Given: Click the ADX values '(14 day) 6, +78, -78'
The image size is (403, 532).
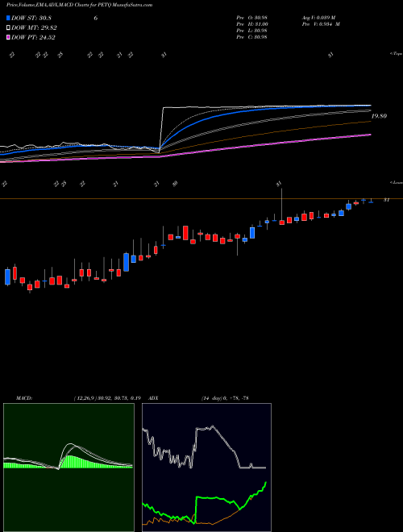Looking at the screenshot, I should tap(225, 398).
